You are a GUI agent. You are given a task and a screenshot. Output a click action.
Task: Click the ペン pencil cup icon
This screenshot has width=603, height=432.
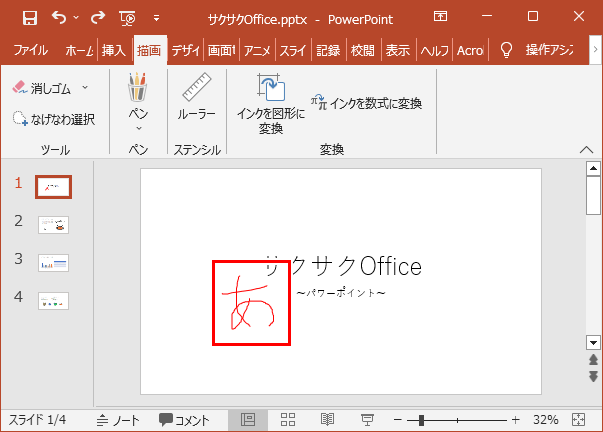[138, 87]
